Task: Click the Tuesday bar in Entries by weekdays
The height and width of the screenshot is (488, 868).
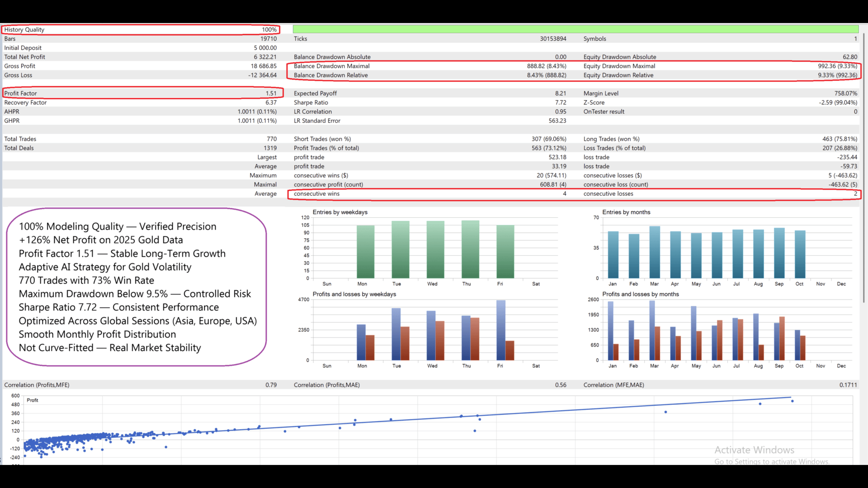Action: tap(400, 249)
